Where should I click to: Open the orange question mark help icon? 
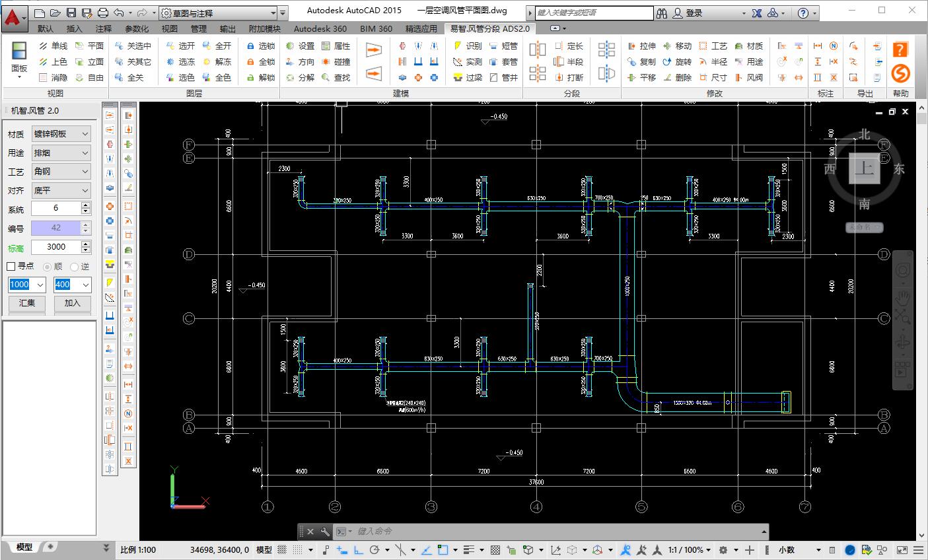pyautogui.click(x=900, y=49)
